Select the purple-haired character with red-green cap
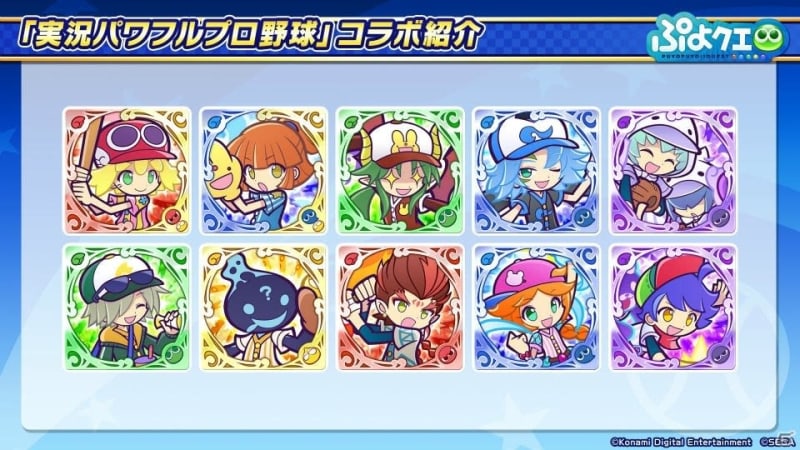 tap(673, 307)
